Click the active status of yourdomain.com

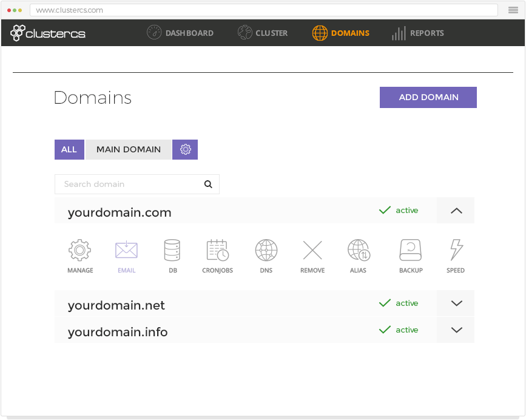[x=399, y=211]
